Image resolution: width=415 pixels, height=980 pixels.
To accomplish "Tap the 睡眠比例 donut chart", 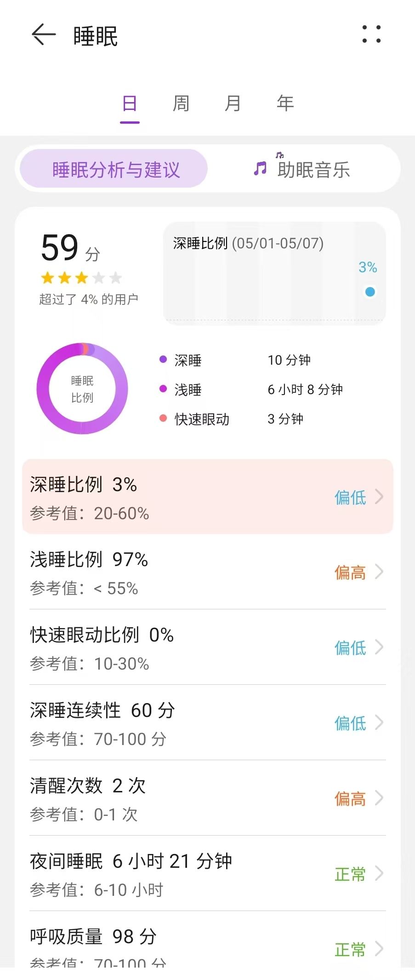I will (x=82, y=388).
